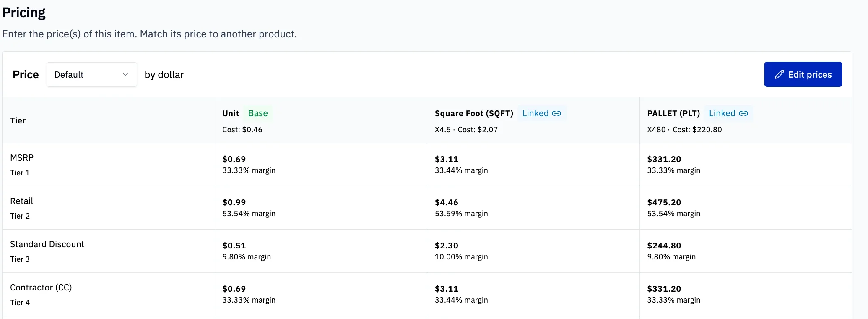Click the Cost: $0.46 text under Unit

tap(242, 130)
